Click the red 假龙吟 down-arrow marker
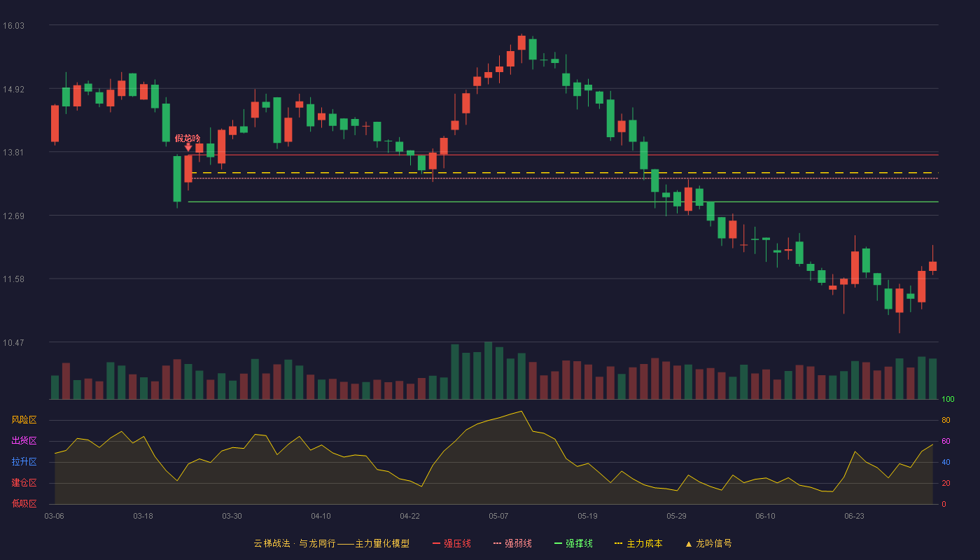Image resolution: width=980 pixels, height=560 pixels. 188,147
